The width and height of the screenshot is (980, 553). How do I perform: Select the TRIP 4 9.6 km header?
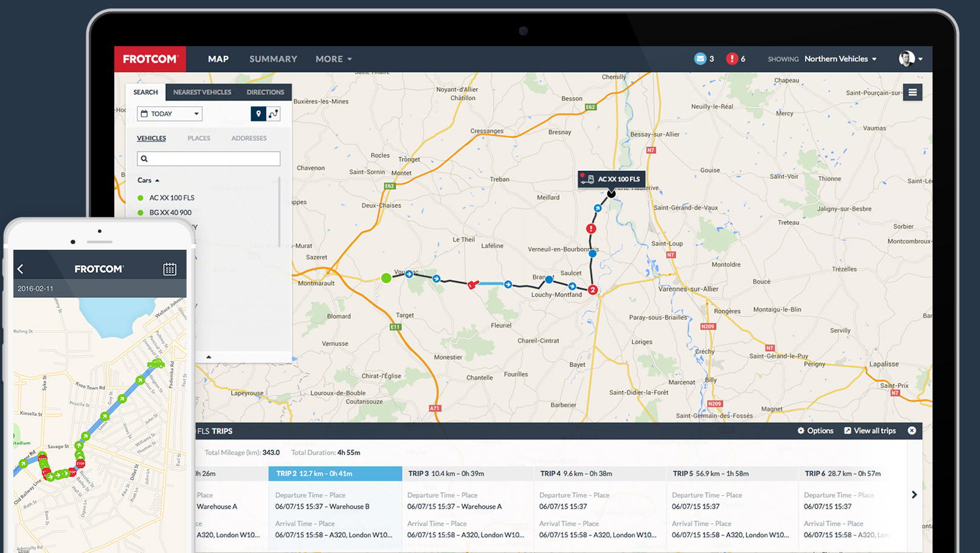point(599,474)
